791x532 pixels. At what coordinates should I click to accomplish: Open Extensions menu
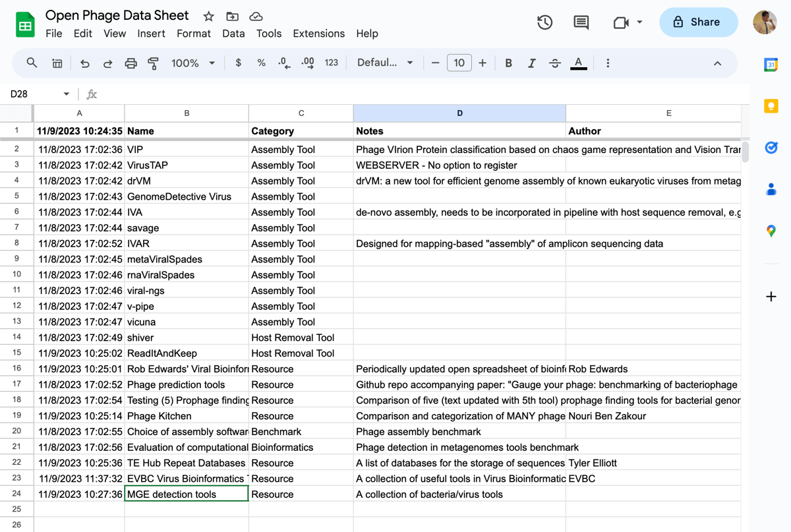coord(318,34)
